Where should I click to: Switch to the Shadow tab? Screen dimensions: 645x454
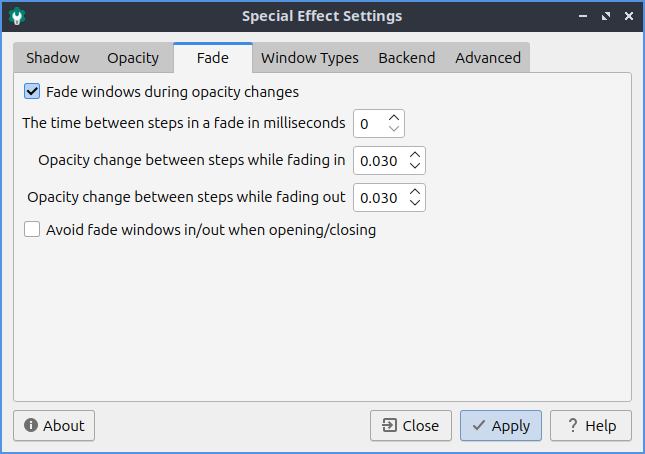pos(53,58)
